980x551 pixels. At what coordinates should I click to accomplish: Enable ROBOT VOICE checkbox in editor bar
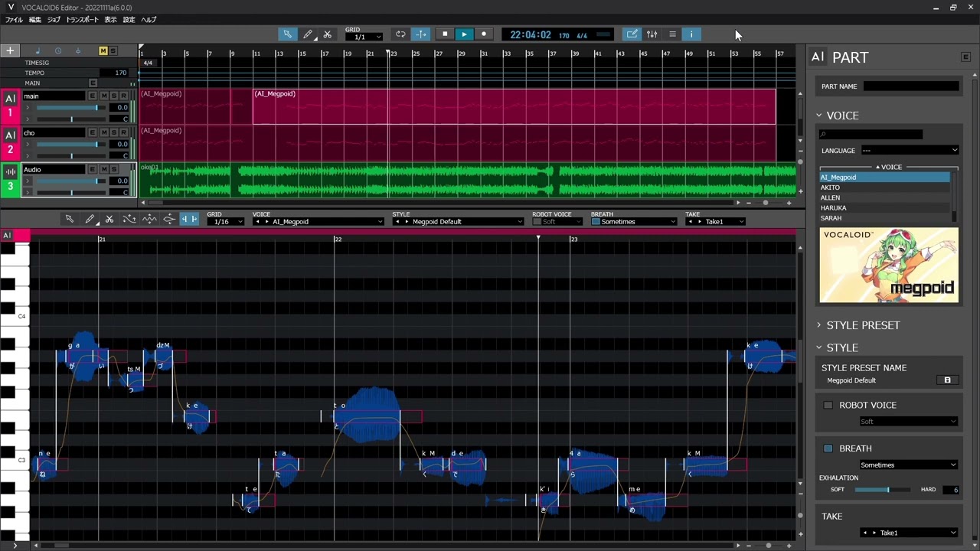537,222
